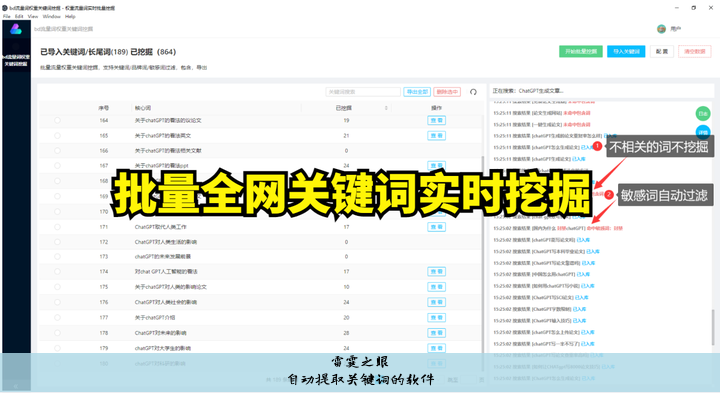The height and width of the screenshot is (393, 720).
Task: Click 查看 for row 165
Action: [x=436, y=135]
